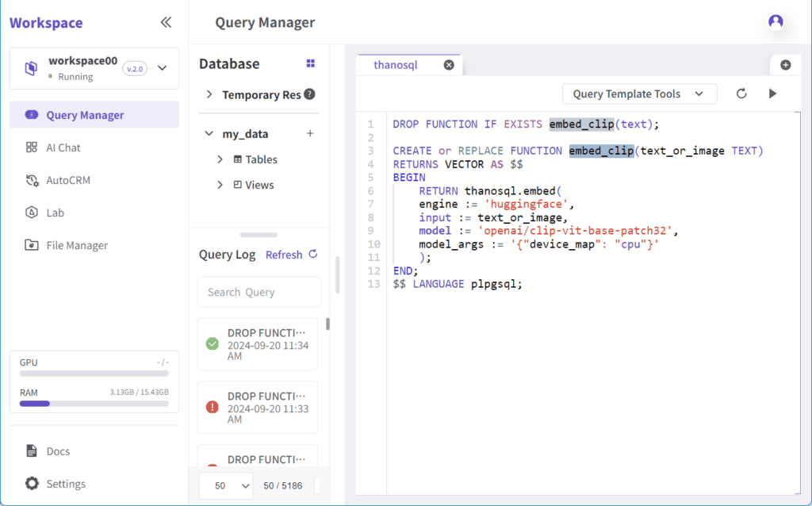
Task: Click the Database grid view icon
Action: pos(311,63)
